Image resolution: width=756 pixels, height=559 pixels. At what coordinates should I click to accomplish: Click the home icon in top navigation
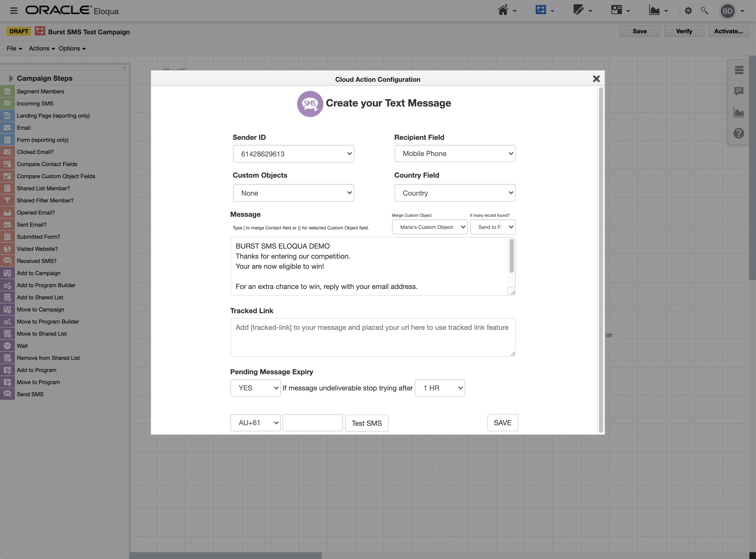(x=503, y=10)
